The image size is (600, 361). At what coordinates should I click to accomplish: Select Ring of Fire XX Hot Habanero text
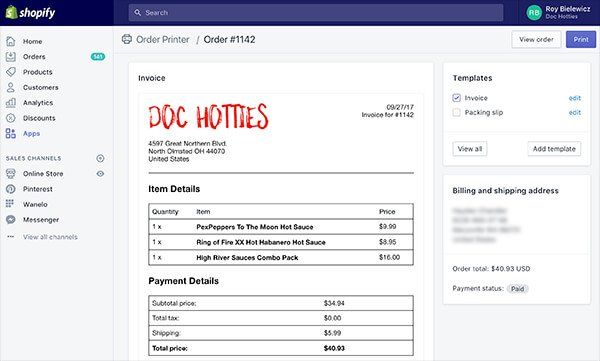tap(261, 242)
